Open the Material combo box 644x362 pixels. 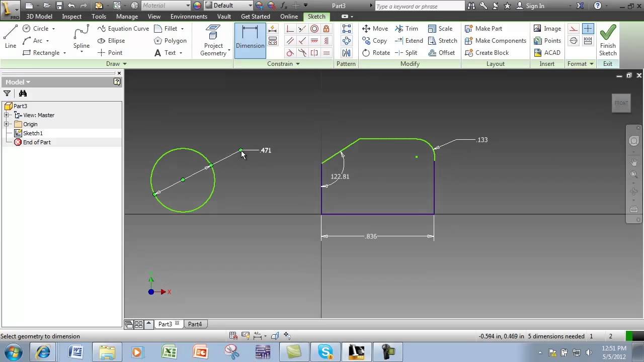(166, 6)
